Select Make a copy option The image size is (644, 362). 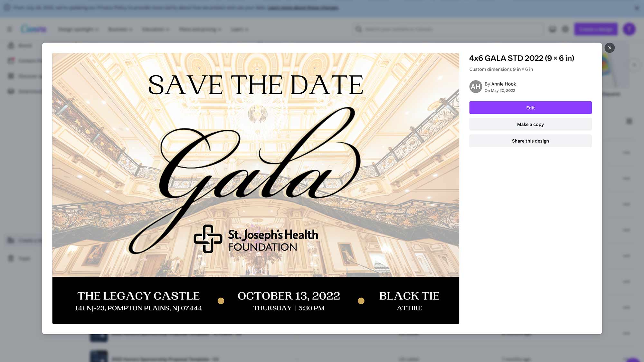530,124
